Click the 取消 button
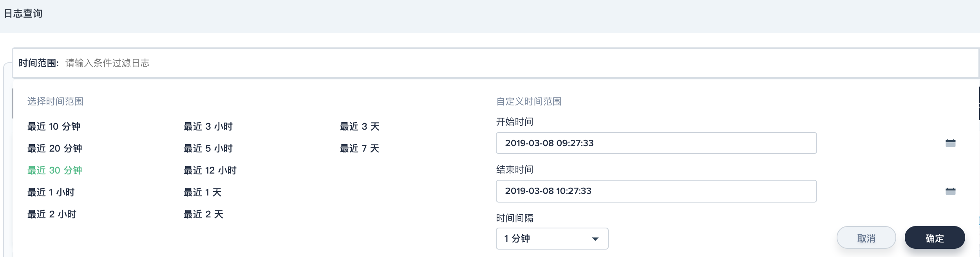The width and height of the screenshot is (980, 257). [866, 238]
